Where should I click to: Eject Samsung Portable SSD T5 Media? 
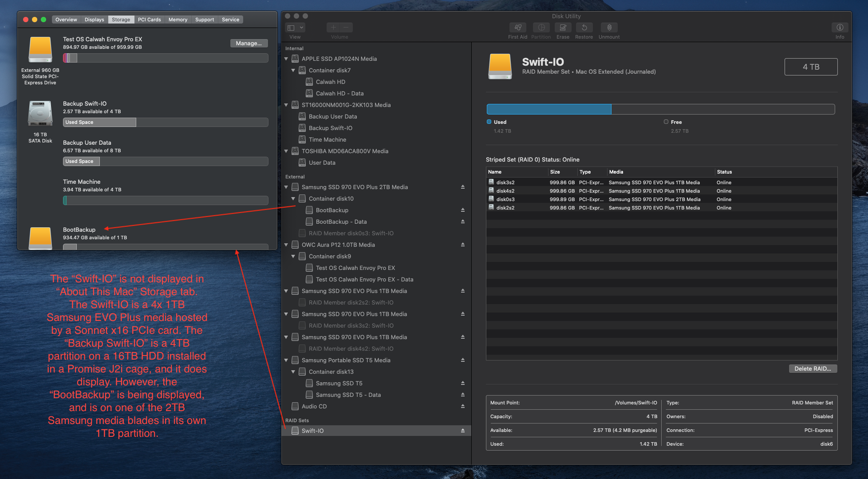(x=462, y=360)
